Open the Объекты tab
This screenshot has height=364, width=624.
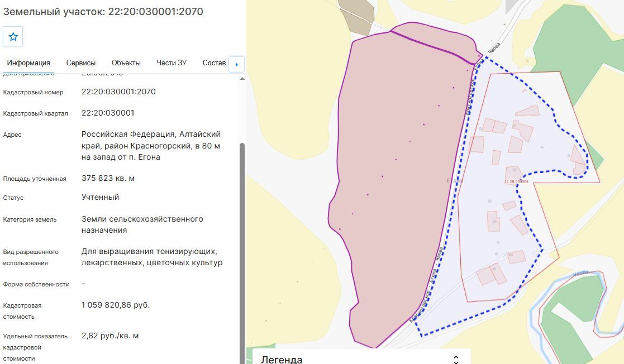coord(126,63)
